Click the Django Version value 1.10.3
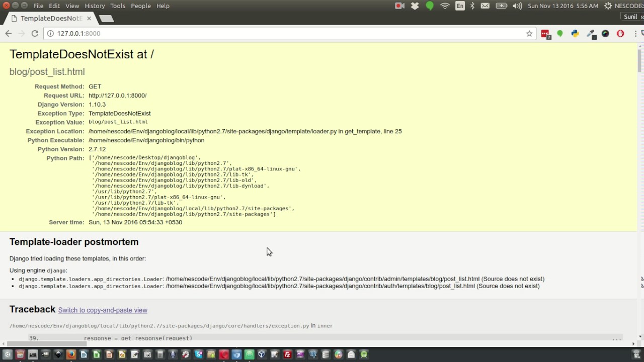This screenshot has height=362, width=644. click(97, 105)
